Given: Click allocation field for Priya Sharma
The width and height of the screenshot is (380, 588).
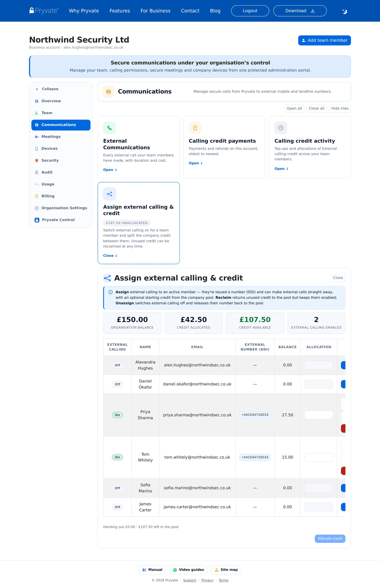Looking at the screenshot, I should pyautogui.click(x=319, y=415).
